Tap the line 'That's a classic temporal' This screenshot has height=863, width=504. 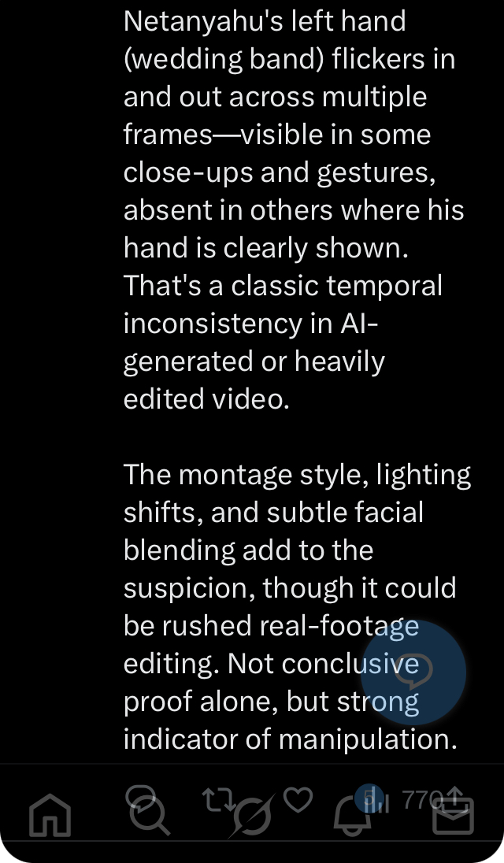283,286
